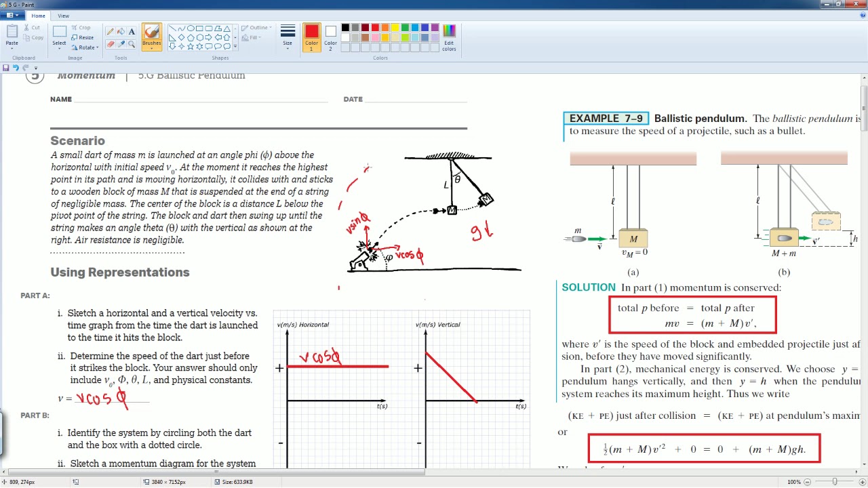Choose the Triangle shape
868x488 pixels.
coord(226,28)
